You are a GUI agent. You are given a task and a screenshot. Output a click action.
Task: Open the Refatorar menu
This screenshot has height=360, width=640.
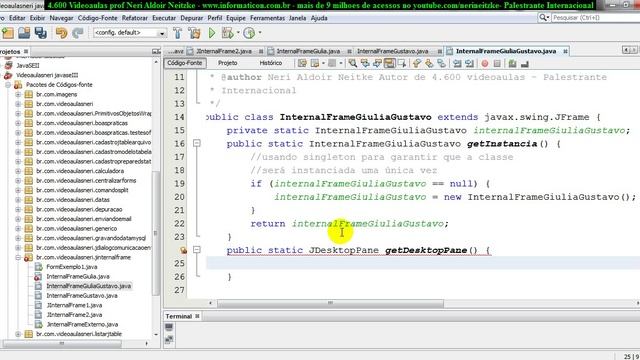coord(135,18)
